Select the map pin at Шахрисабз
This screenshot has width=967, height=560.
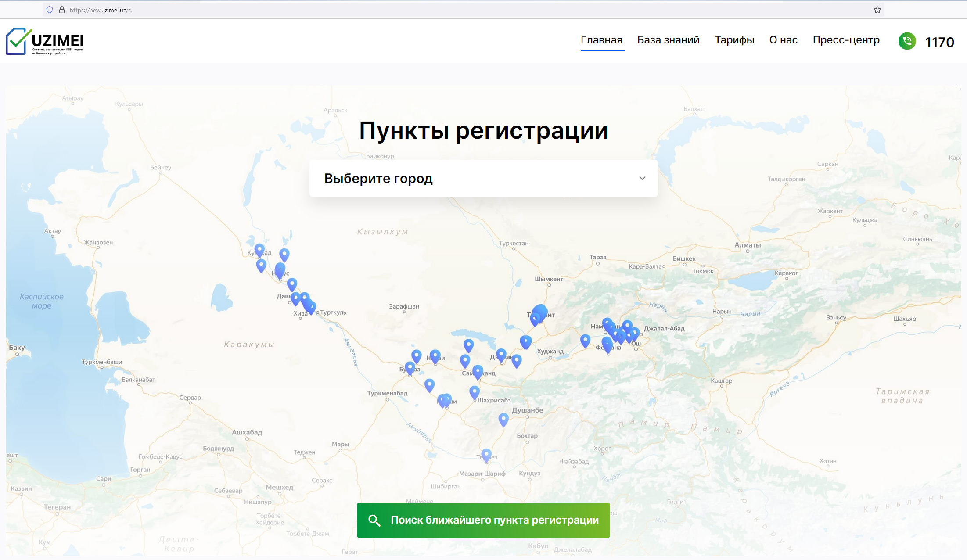coord(475,392)
